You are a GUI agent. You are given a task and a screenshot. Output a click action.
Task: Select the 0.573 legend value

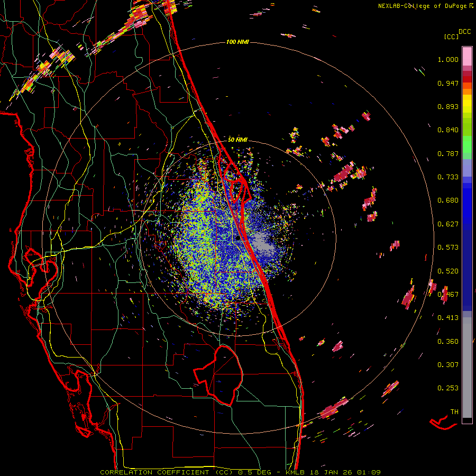pyautogui.click(x=448, y=248)
